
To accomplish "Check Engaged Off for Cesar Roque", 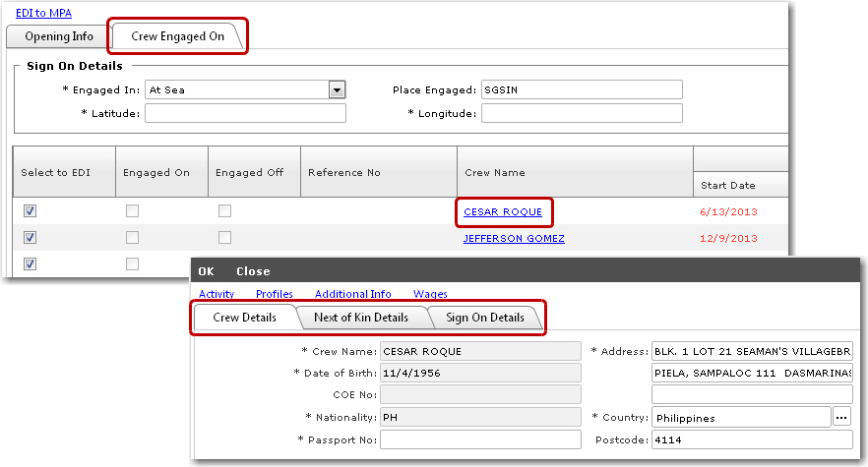I will tap(225, 211).
